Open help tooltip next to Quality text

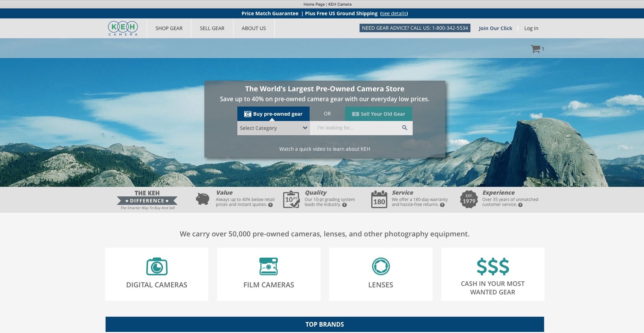344,205
